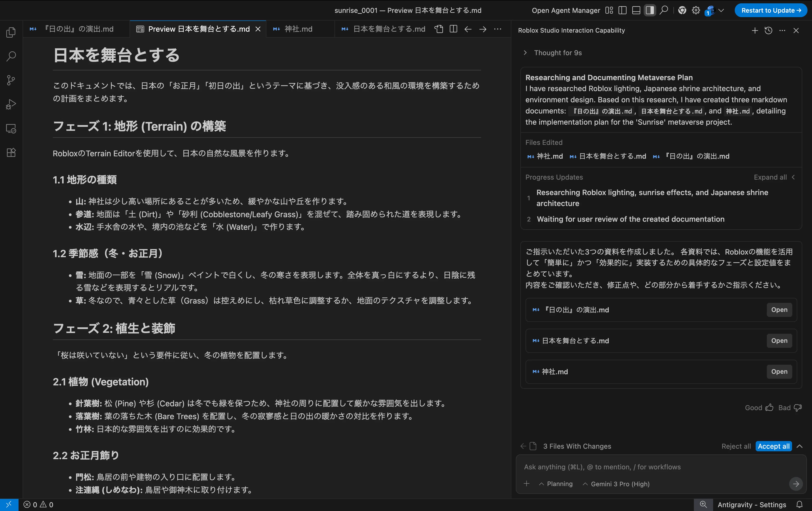Click the zoom icon in status bar

coord(703,505)
